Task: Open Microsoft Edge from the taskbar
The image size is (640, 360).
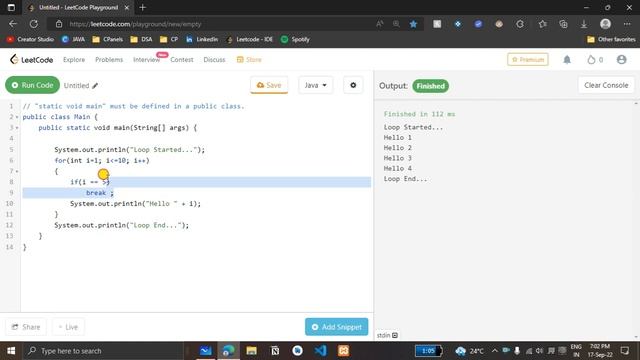Action: [x=229, y=351]
